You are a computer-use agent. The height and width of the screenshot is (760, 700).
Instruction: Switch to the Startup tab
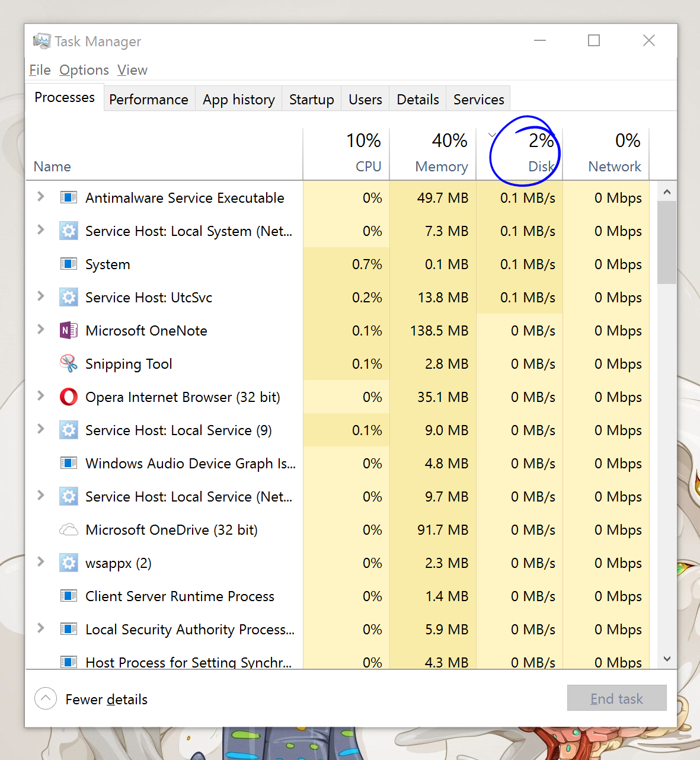[x=312, y=99]
